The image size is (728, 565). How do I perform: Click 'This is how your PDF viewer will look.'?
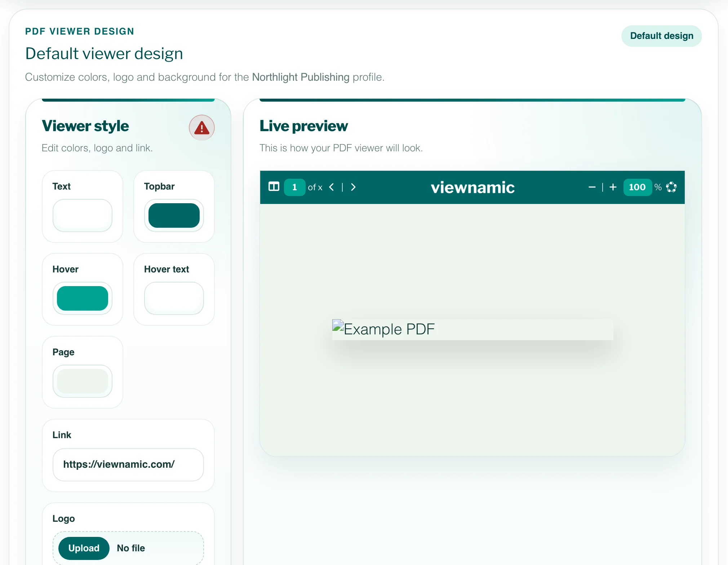pyautogui.click(x=341, y=148)
